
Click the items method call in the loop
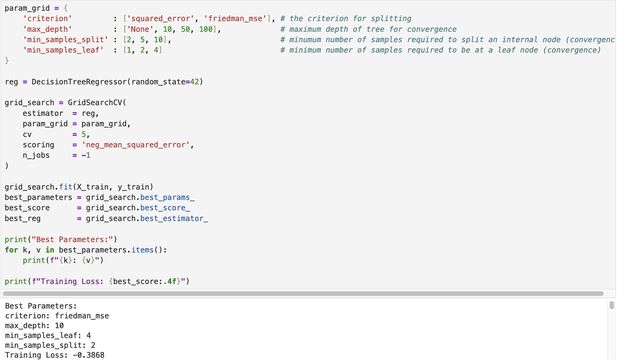click(x=142, y=250)
